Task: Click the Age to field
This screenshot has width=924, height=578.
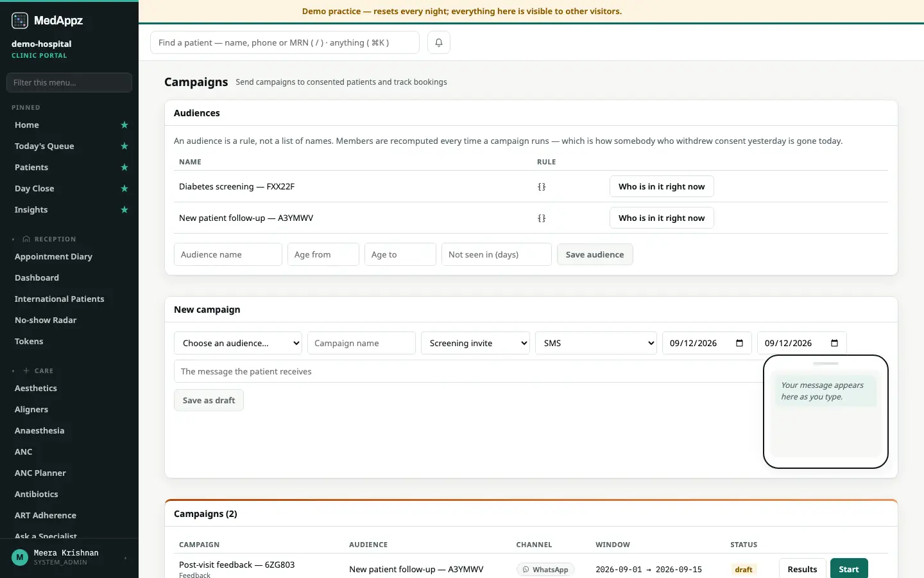Action: pos(400,254)
